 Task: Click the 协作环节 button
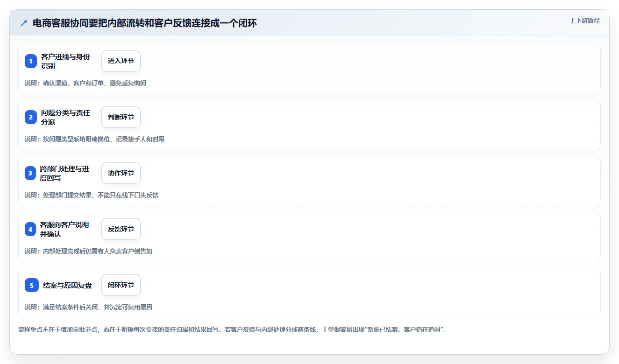point(121,173)
